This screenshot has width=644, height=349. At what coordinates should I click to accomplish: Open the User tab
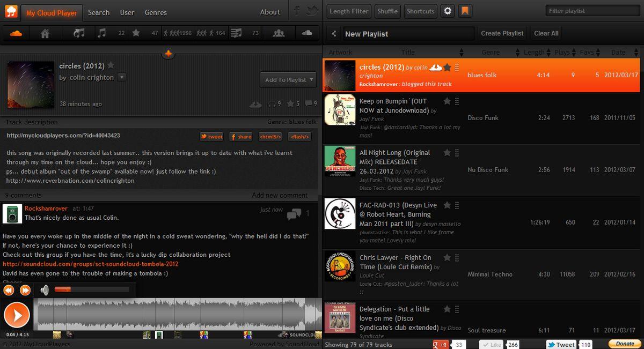[127, 12]
